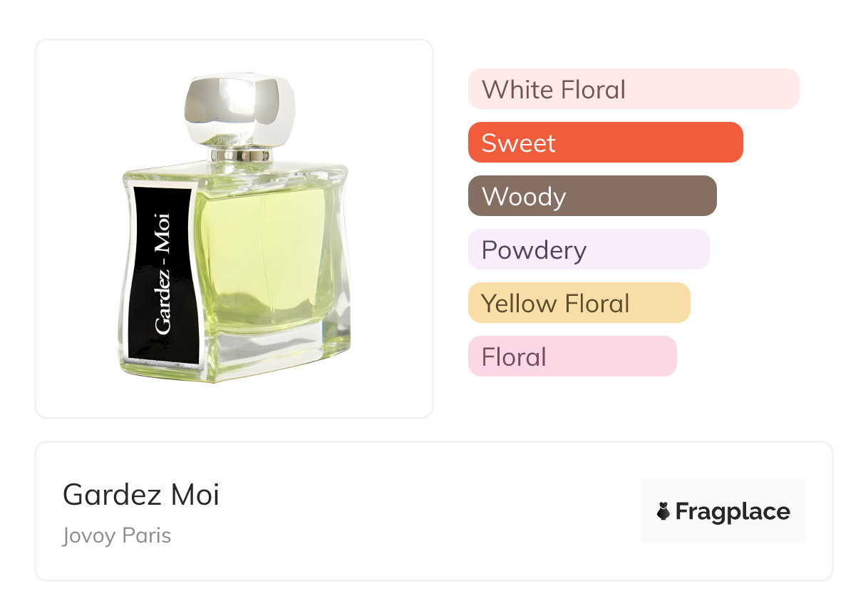868x616 pixels.
Task: Click the Fragplace wordmark text
Action: (x=733, y=511)
